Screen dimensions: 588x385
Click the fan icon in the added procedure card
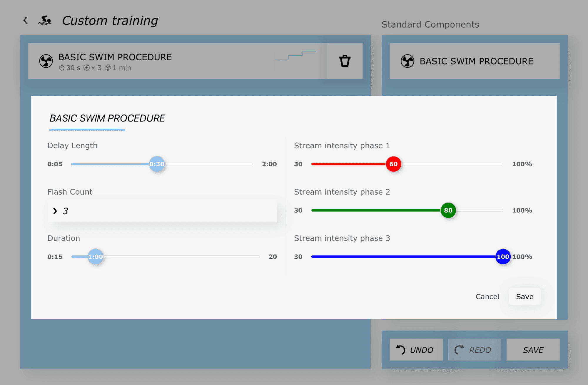click(x=46, y=61)
